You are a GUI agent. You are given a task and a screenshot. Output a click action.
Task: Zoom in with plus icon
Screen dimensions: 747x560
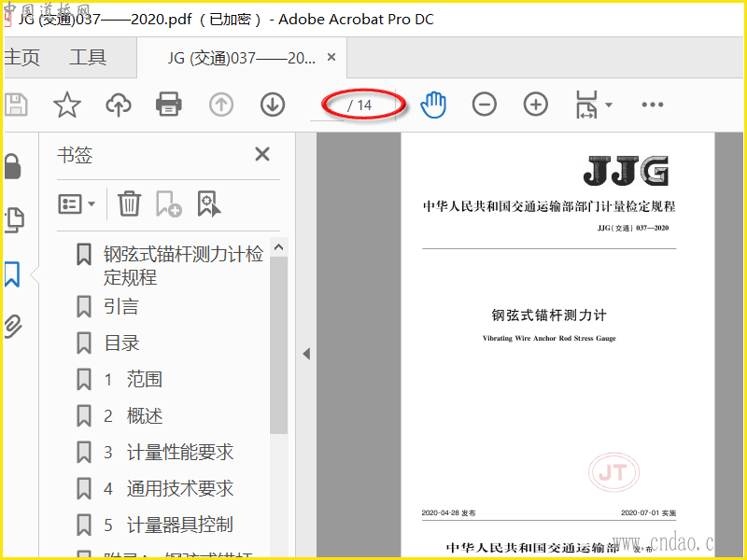[536, 105]
